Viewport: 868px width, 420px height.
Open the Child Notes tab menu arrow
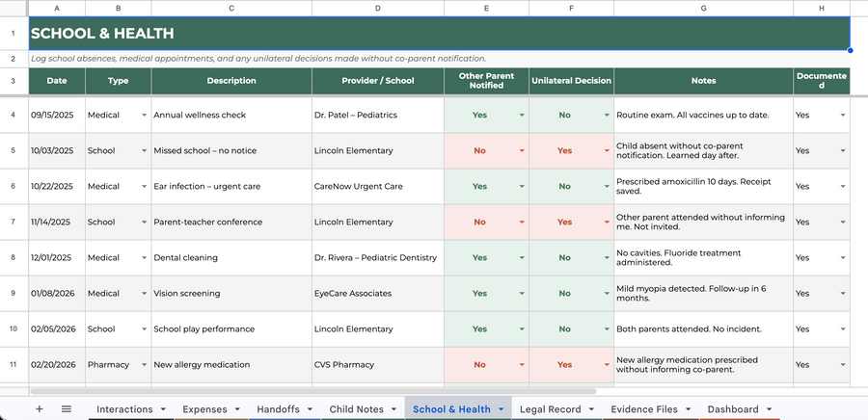(x=394, y=409)
